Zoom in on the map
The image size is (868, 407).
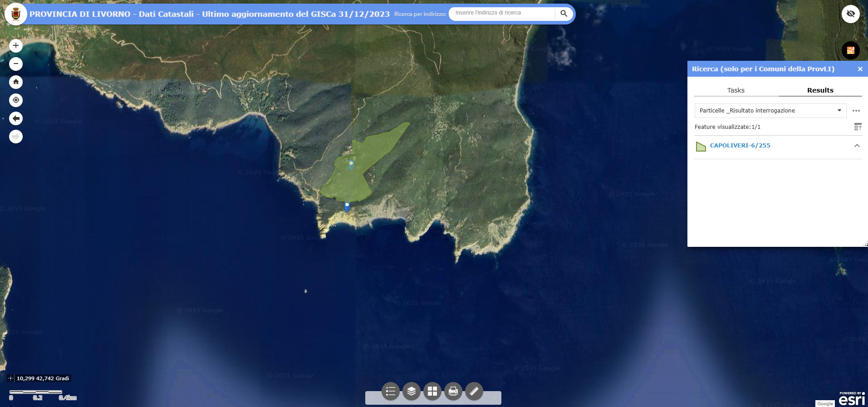16,45
